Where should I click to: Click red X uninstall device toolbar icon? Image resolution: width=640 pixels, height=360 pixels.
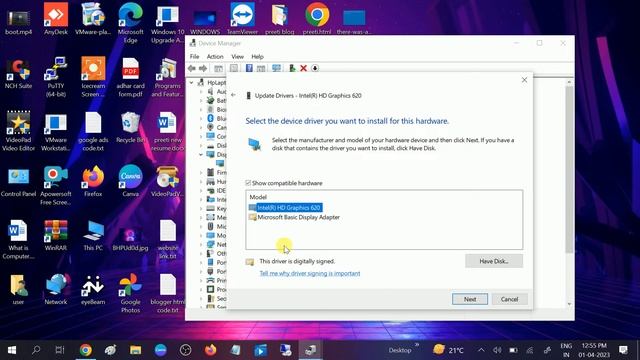pyautogui.click(x=303, y=68)
